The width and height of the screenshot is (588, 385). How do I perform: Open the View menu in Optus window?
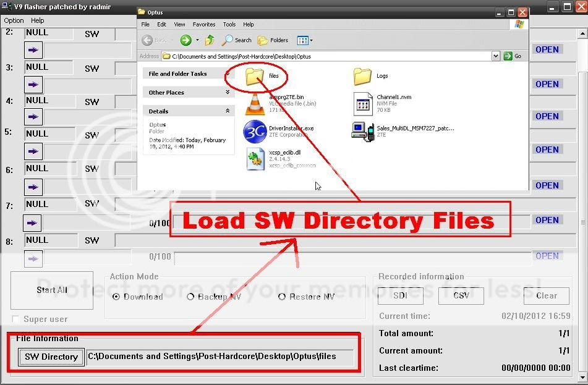pos(180,24)
